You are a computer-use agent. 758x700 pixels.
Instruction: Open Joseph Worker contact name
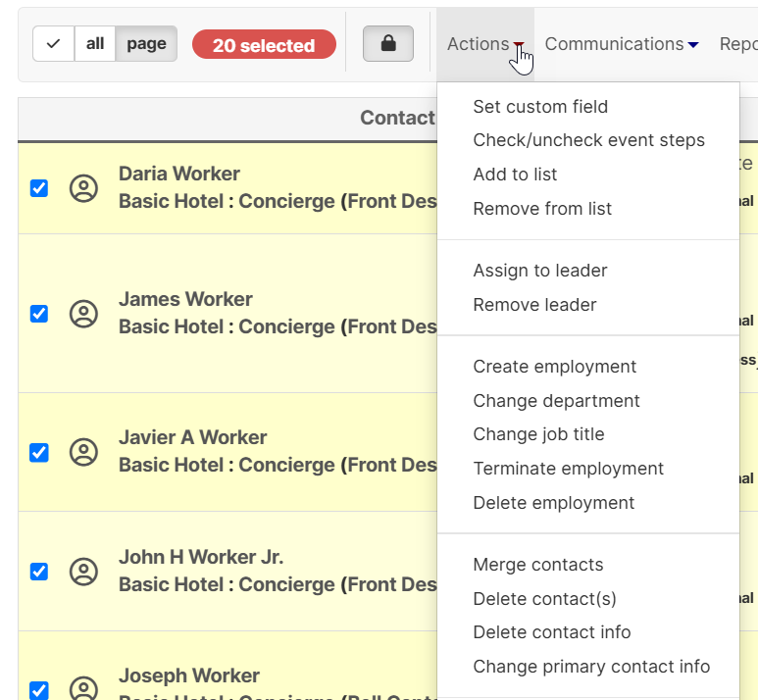(189, 675)
